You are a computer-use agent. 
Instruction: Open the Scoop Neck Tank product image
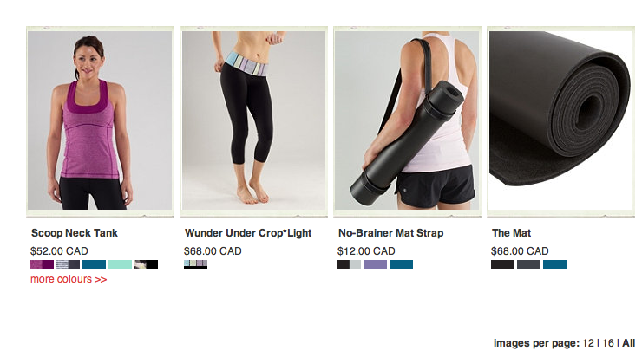100,120
